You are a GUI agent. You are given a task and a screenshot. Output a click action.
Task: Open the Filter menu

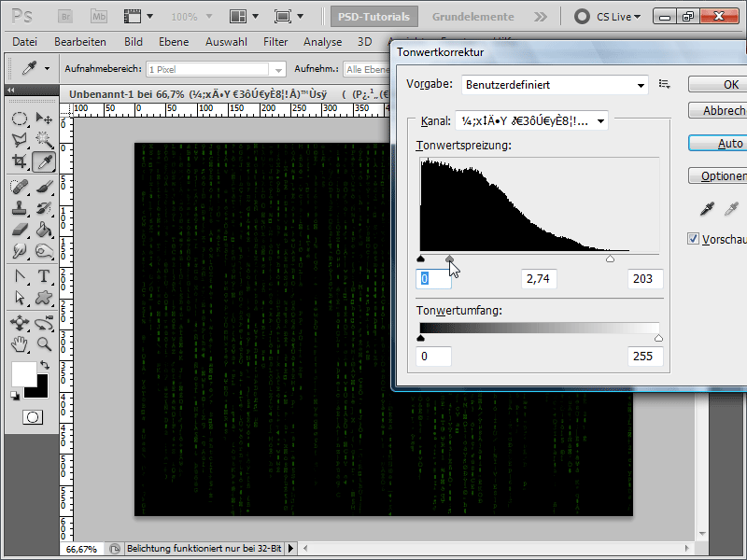(275, 42)
